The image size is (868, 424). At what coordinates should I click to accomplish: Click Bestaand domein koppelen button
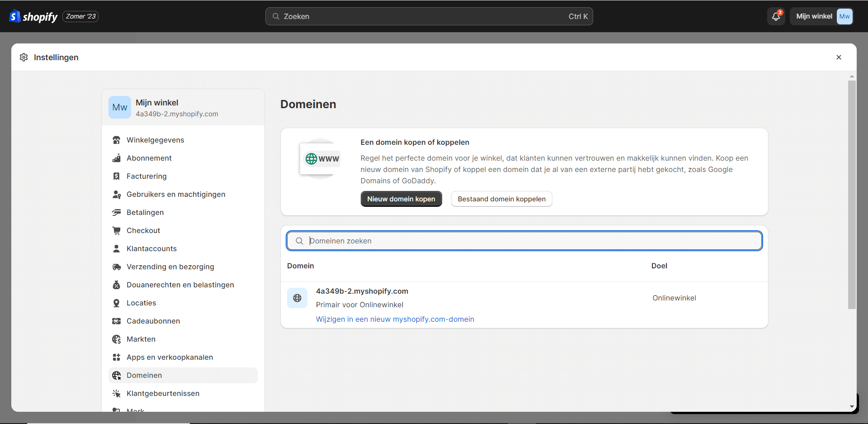501,199
